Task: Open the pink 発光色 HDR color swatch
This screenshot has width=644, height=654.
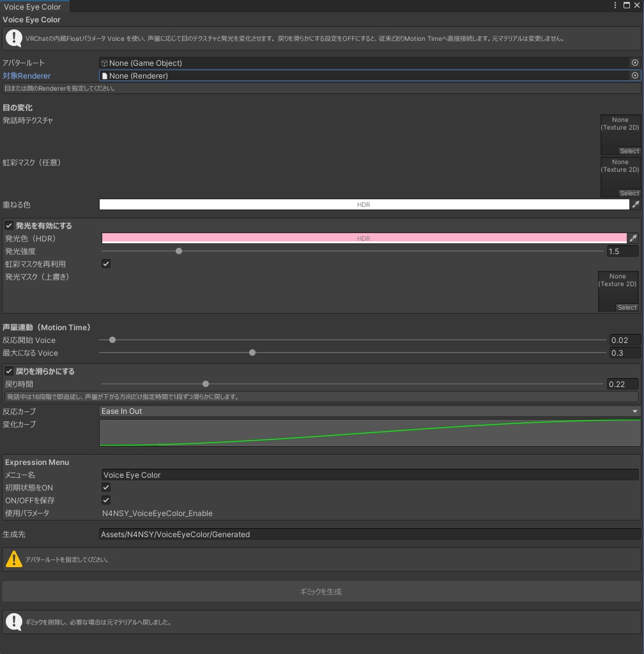Action: click(364, 238)
